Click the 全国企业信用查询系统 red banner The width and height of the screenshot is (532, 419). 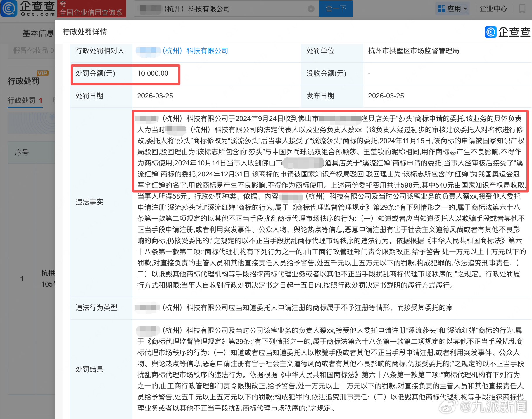pos(91,9)
